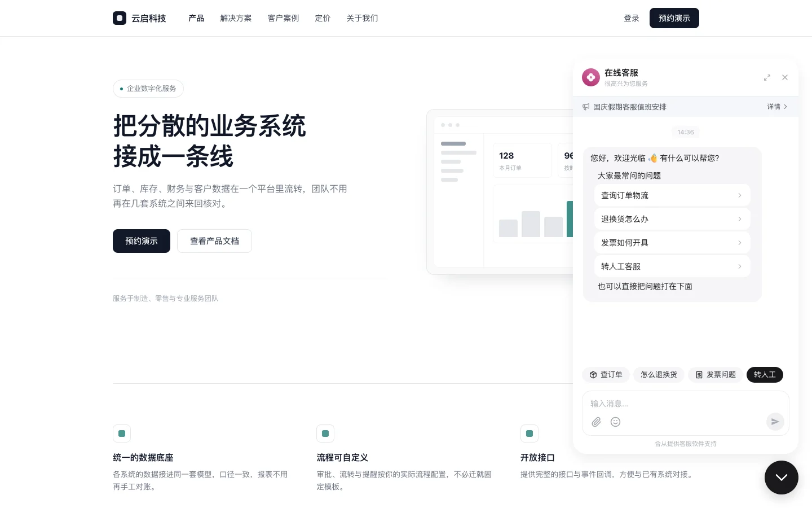Click the hero 预约演示 button
Viewport: 812px width, 508px height.
coord(142,241)
